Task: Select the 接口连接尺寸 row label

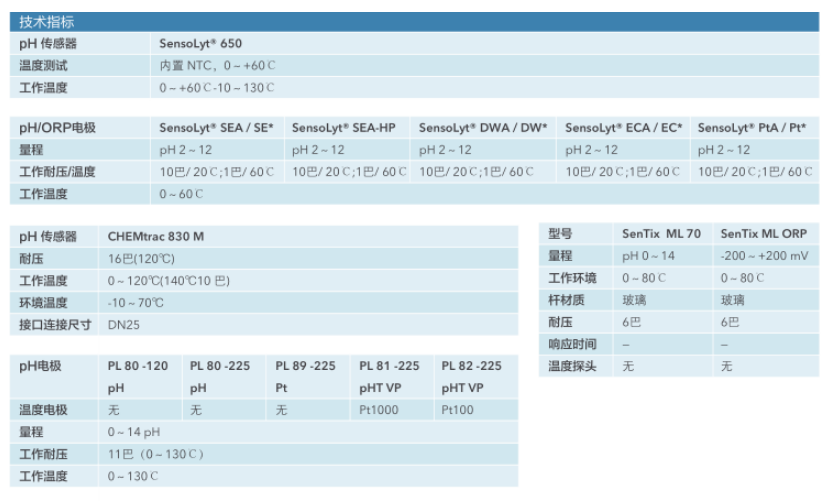Action: 56,324
